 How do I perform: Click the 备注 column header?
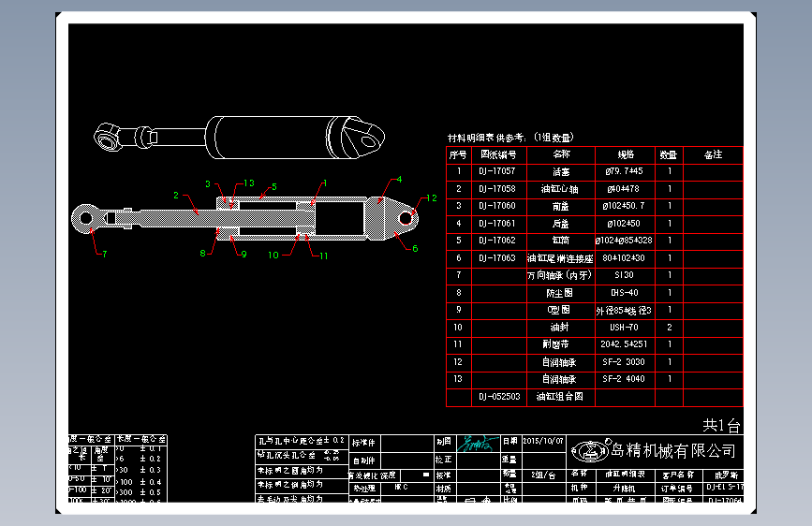(713, 154)
